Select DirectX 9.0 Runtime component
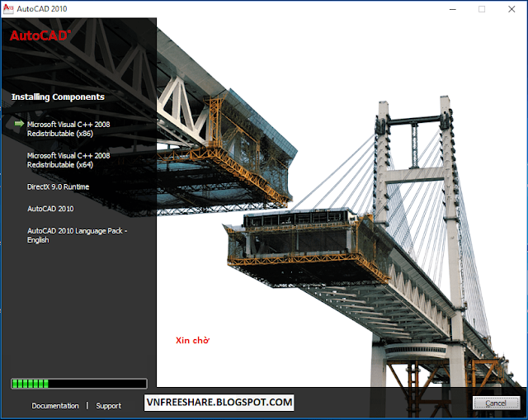The image size is (528, 420). [x=58, y=187]
